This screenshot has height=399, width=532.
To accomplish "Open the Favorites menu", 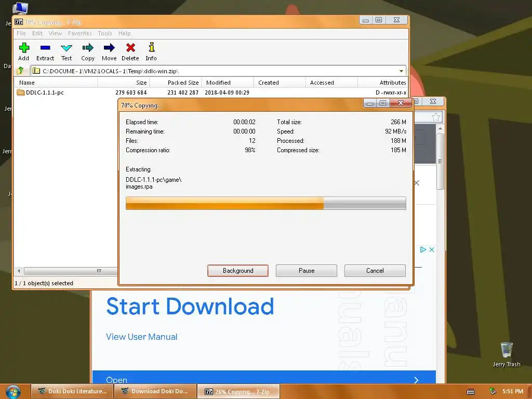I will coord(79,33).
